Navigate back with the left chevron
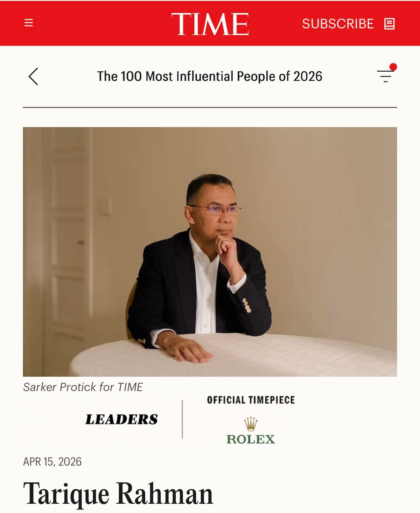The image size is (420, 513). 33,77
